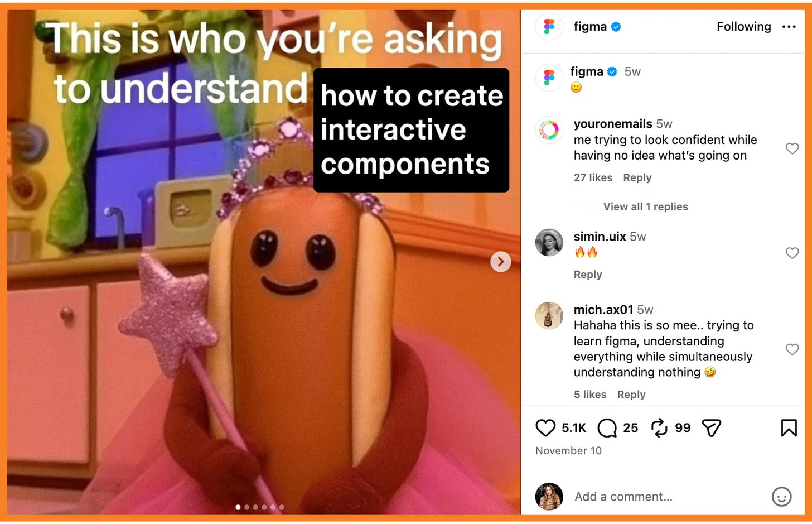Save the post with the bookmark icon
This screenshot has height=524, width=812.
(x=789, y=428)
